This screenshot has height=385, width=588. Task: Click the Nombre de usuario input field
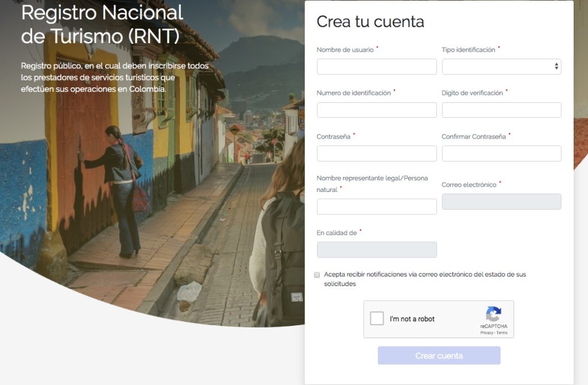click(x=376, y=67)
